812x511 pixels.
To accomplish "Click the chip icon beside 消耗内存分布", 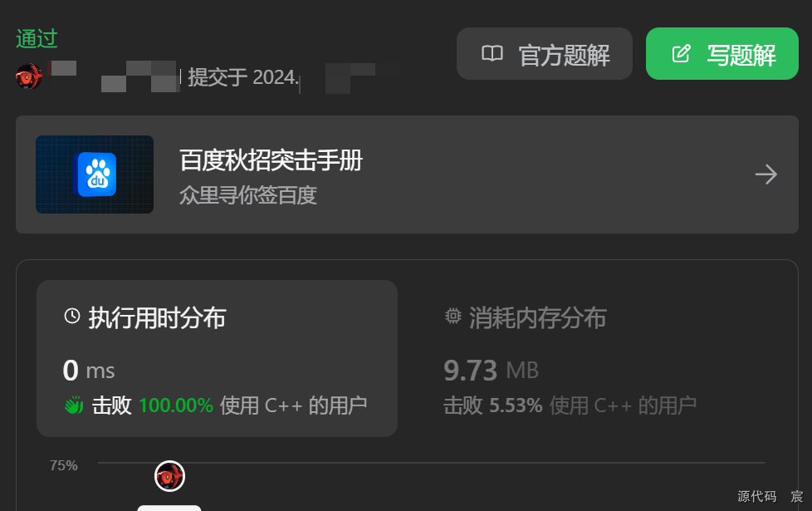I will (x=452, y=316).
